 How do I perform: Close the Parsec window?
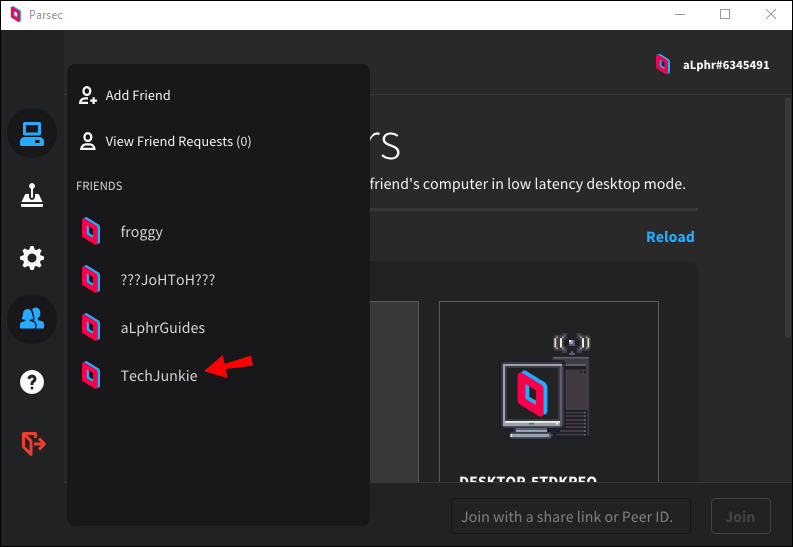pos(770,14)
